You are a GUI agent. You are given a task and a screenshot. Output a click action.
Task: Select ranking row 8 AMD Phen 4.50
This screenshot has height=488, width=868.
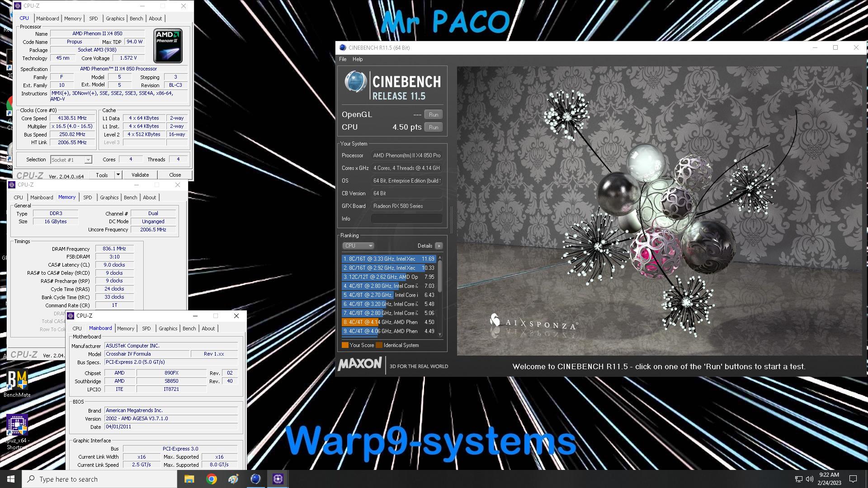pos(389,322)
